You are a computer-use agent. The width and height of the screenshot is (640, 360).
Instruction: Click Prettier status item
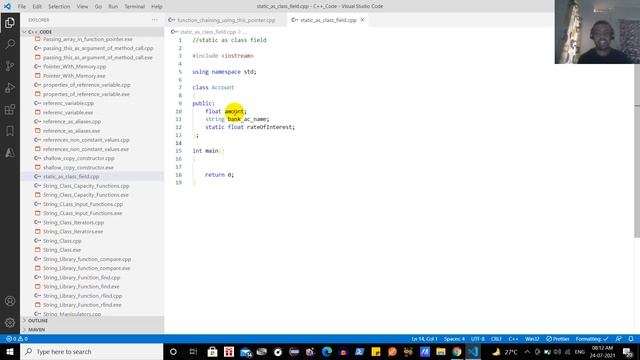coord(558,339)
